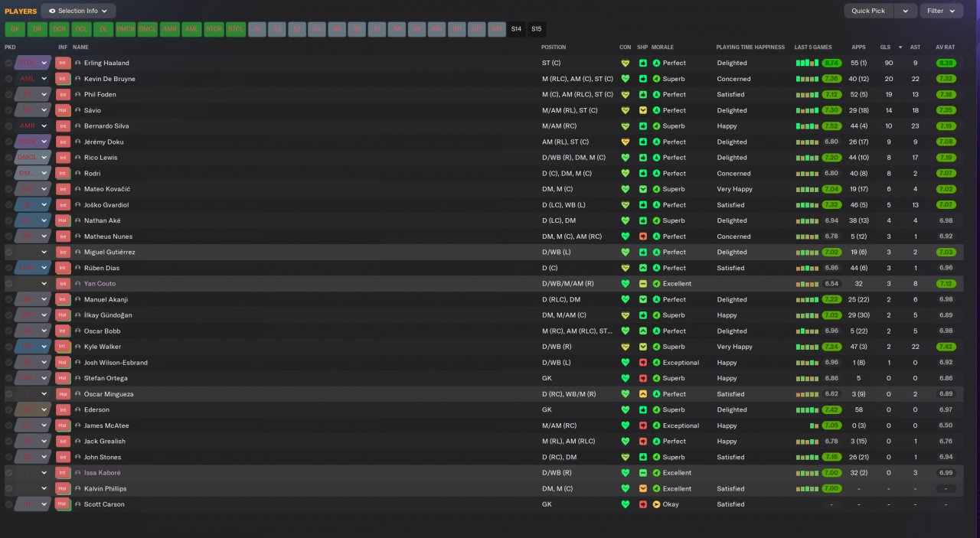The height and width of the screenshot is (538, 980).
Task: Sort by Position column header
Action: pyautogui.click(x=554, y=47)
